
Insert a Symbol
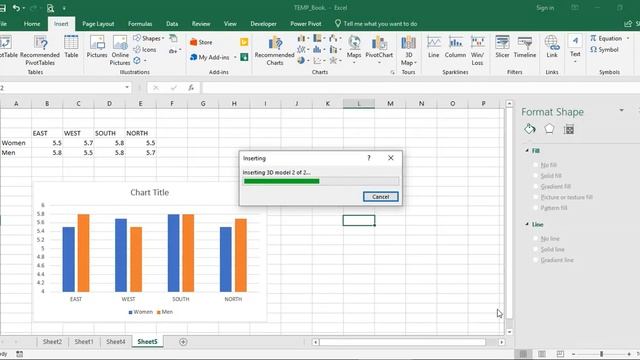coord(604,49)
